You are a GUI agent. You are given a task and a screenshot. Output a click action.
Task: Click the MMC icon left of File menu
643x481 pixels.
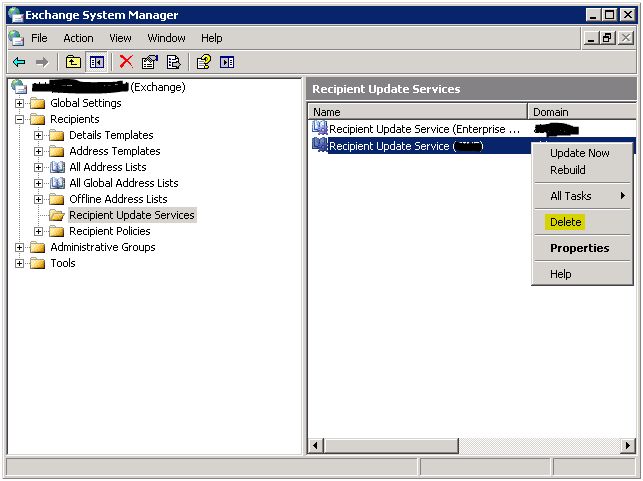click(16, 38)
